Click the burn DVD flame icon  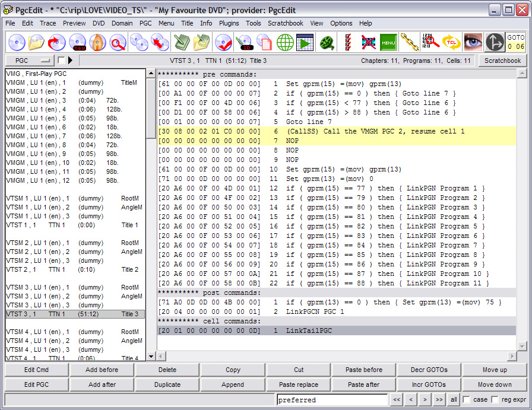pyautogui.click(x=98, y=42)
